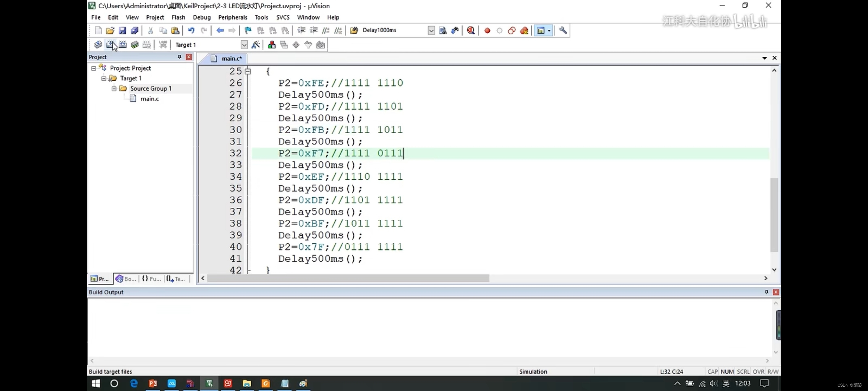Switch to the Books panel tab
This screenshot has width=868, height=391.
pos(126,279)
